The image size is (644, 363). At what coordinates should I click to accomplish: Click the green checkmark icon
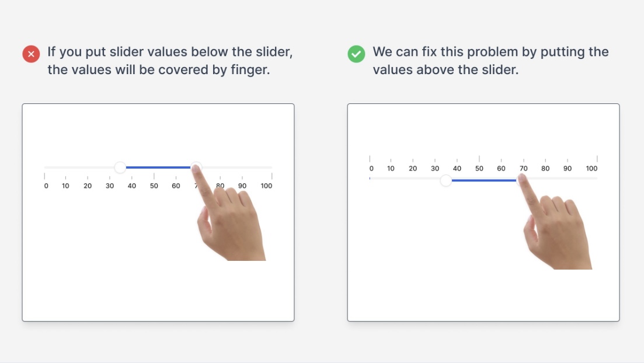(x=356, y=54)
